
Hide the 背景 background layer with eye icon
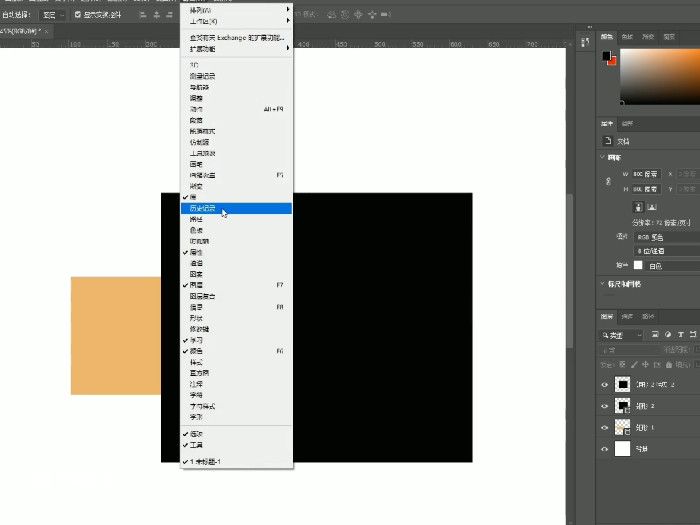point(606,450)
